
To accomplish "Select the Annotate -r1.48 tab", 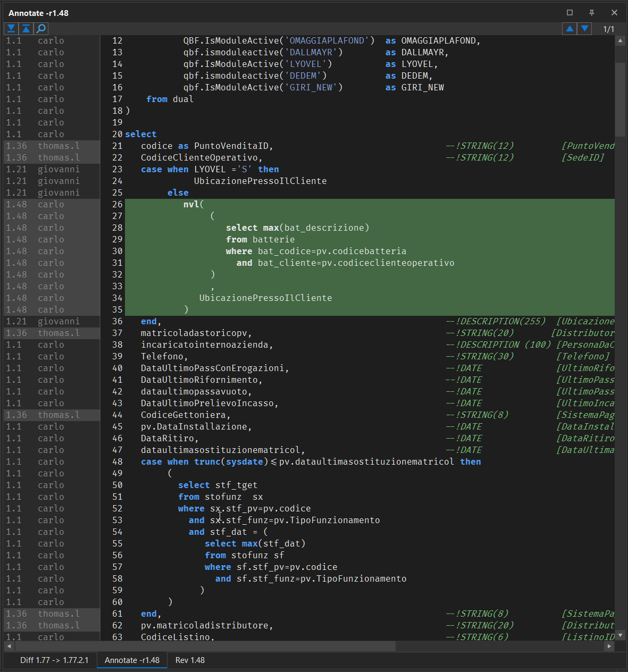I will 132,660.
